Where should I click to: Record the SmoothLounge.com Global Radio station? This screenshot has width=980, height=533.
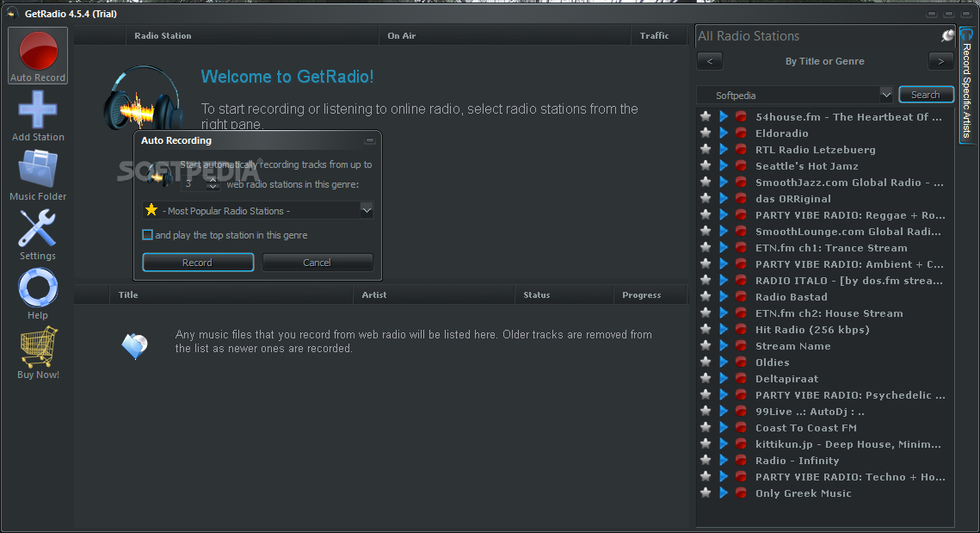tap(741, 231)
